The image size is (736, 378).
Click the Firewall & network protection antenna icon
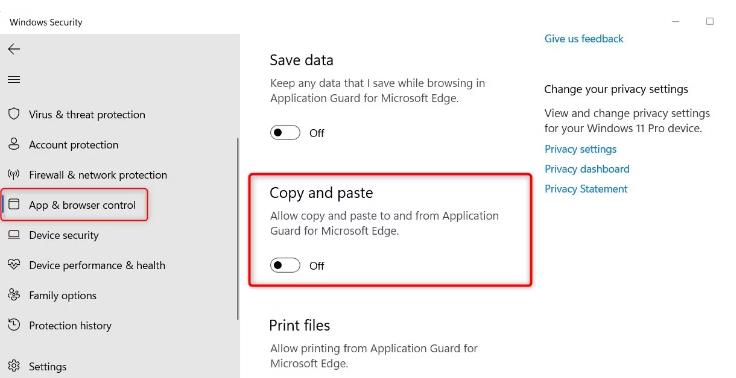coord(14,175)
